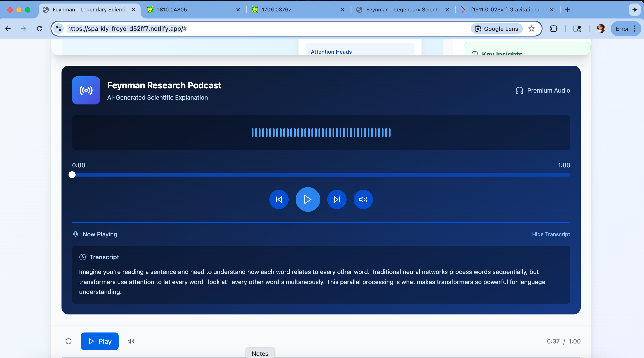Click the restart icon beside Play
644x358 pixels.
point(68,341)
